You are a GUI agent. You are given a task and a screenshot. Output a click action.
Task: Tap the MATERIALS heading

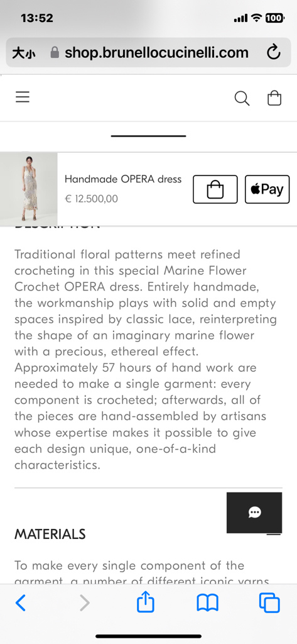(x=50, y=534)
